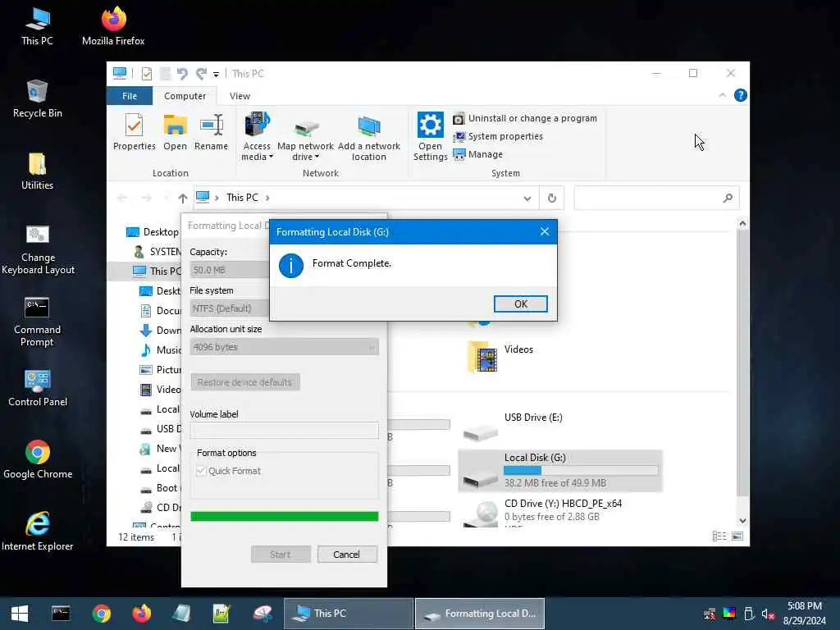The height and width of the screenshot is (630, 840).
Task: Open the Recycle Bin desktop icon
Action: (x=37, y=98)
